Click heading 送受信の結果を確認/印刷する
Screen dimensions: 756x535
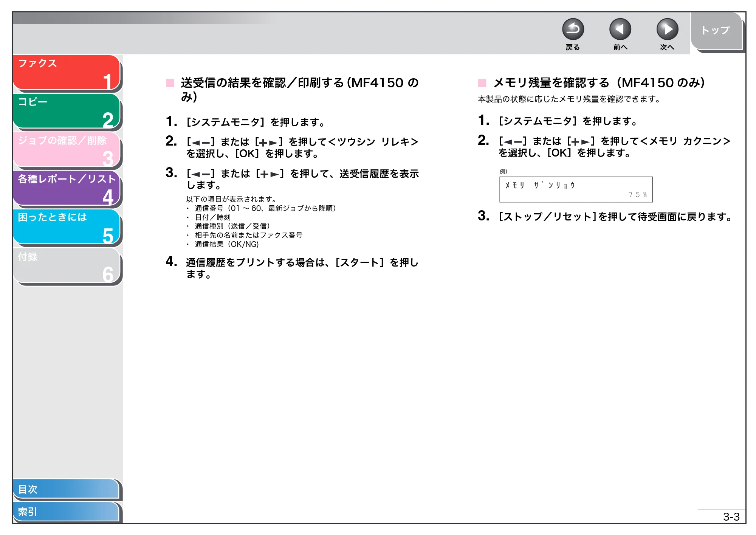(300, 89)
